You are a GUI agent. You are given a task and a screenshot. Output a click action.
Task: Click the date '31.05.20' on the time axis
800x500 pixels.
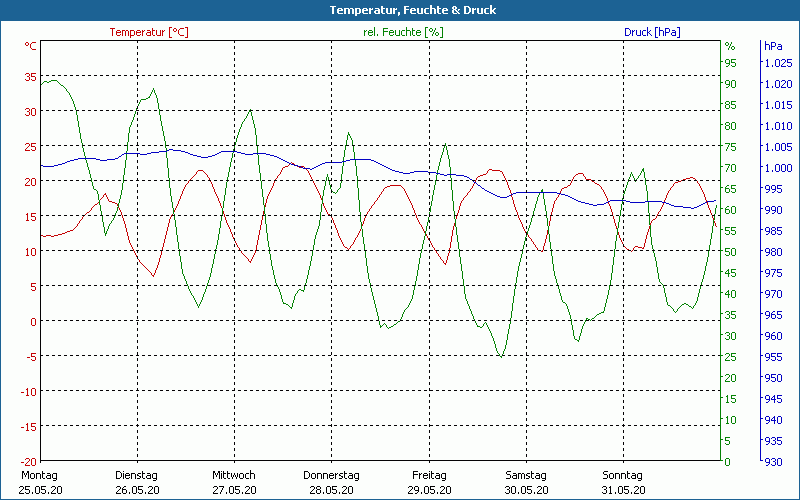pos(622,490)
